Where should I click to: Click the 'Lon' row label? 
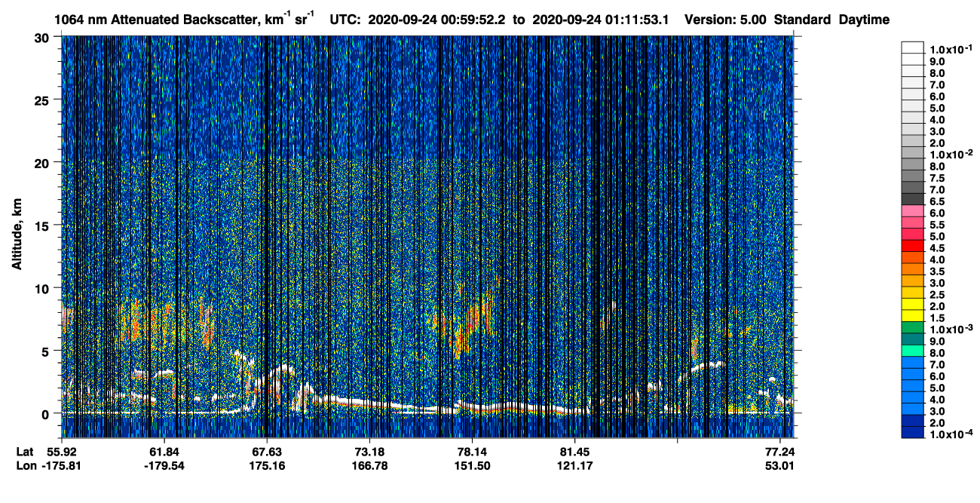(x=26, y=465)
